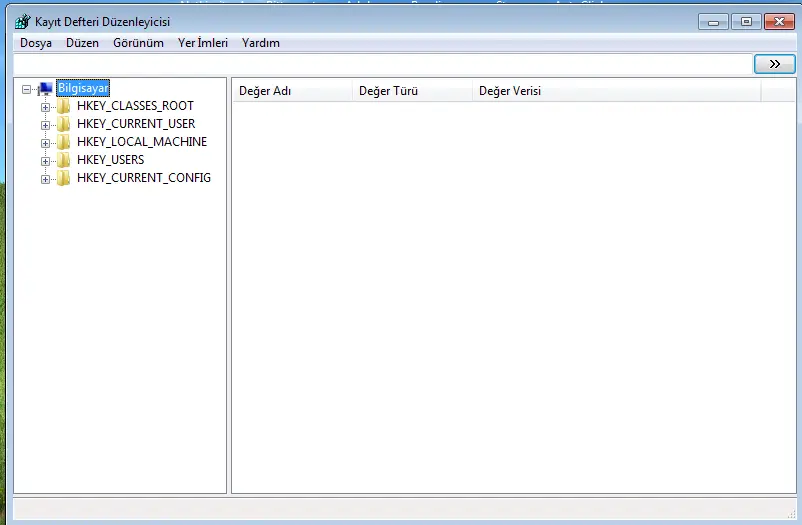Select the HKEY_CLASSES_ROOT label
802x525 pixels.
point(135,106)
